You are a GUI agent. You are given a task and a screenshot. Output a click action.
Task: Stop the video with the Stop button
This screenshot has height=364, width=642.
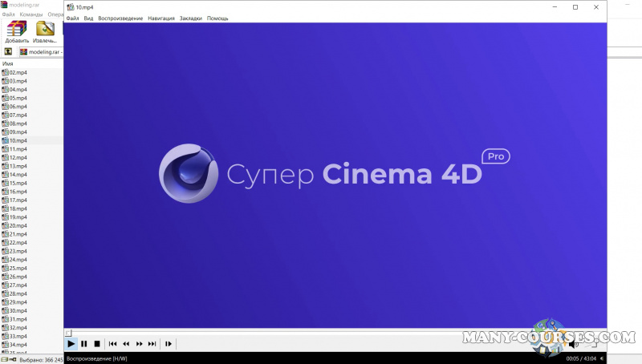(96, 343)
